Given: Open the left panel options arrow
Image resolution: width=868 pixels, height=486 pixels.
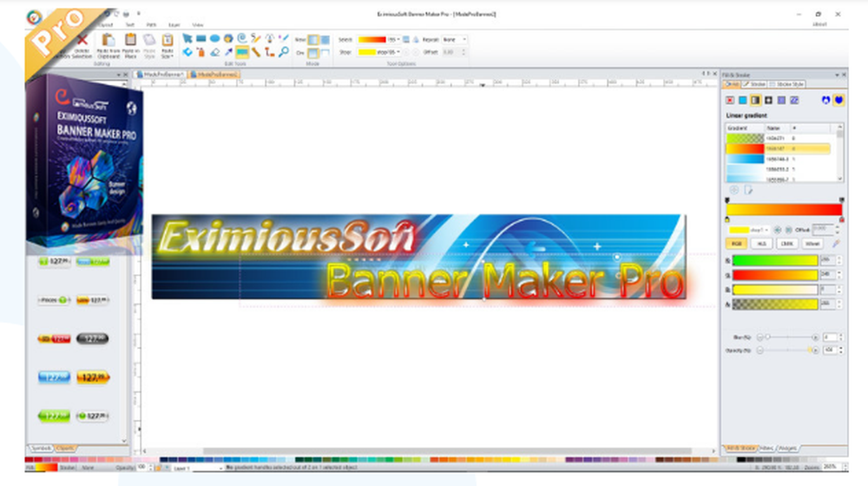Looking at the screenshot, I should click(x=118, y=75).
